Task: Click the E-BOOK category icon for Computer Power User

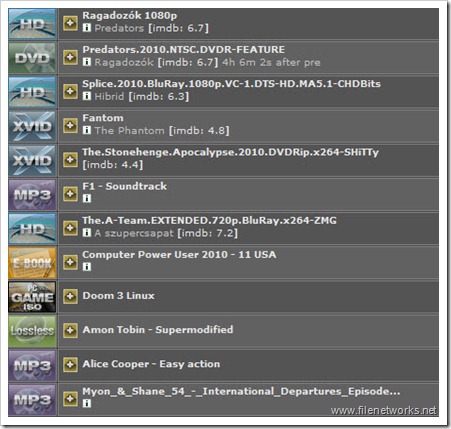Action: pos(32,263)
